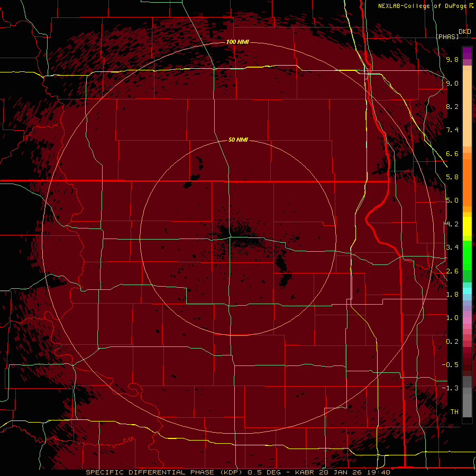Select the 1.8 legend value
Viewport: 476px width, 476px height.
452,295
